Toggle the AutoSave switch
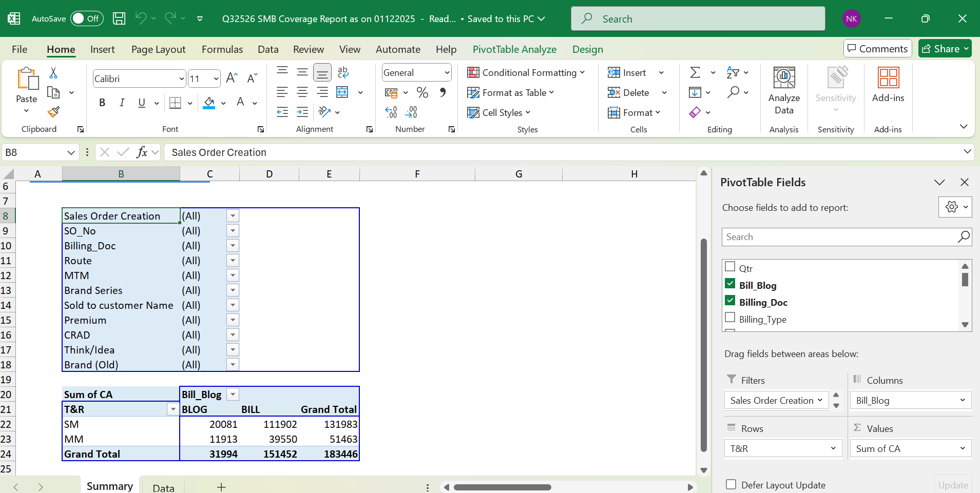 [x=86, y=18]
